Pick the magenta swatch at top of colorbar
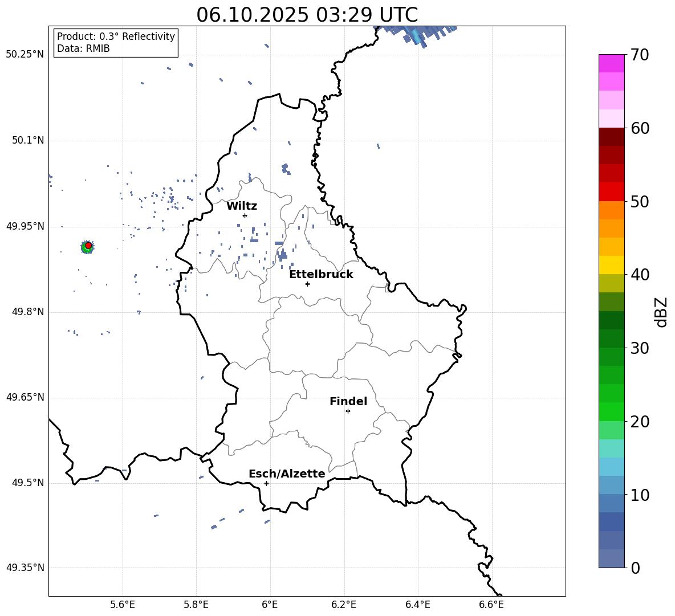This screenshot has width=675, height=616. (x=611, y=63)
